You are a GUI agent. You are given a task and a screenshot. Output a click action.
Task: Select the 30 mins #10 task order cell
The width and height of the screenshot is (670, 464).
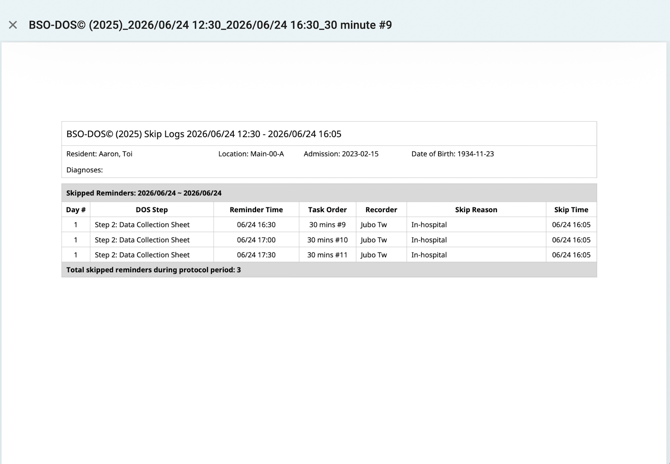coord(327,240)
